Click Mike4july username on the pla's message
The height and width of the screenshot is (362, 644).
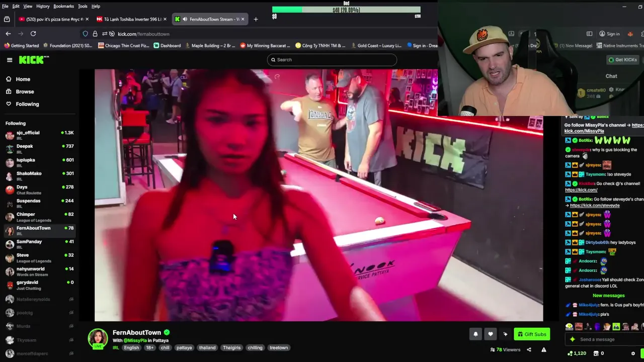589,314
